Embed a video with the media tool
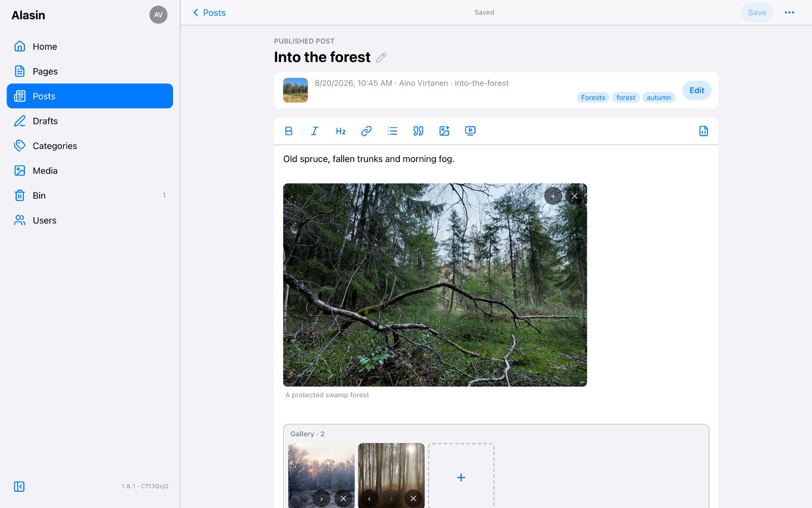 tap(470, 131)
